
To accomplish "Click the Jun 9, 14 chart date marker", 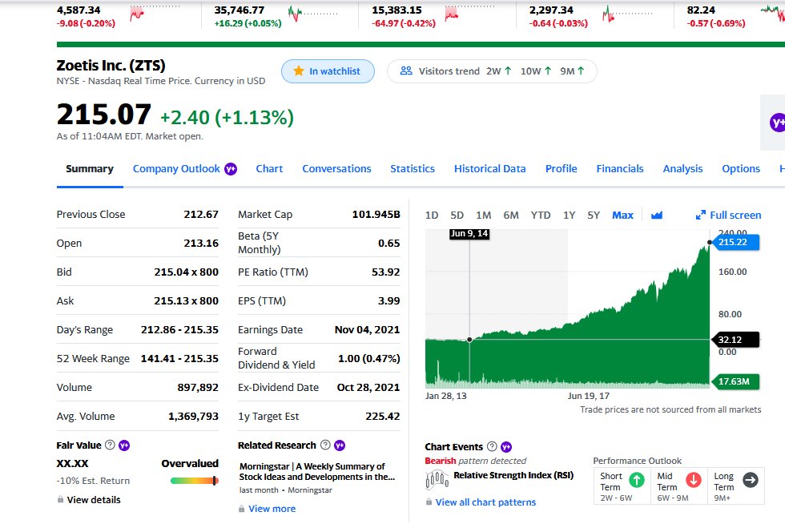I will pyautogui.click(x=469, y=233).
